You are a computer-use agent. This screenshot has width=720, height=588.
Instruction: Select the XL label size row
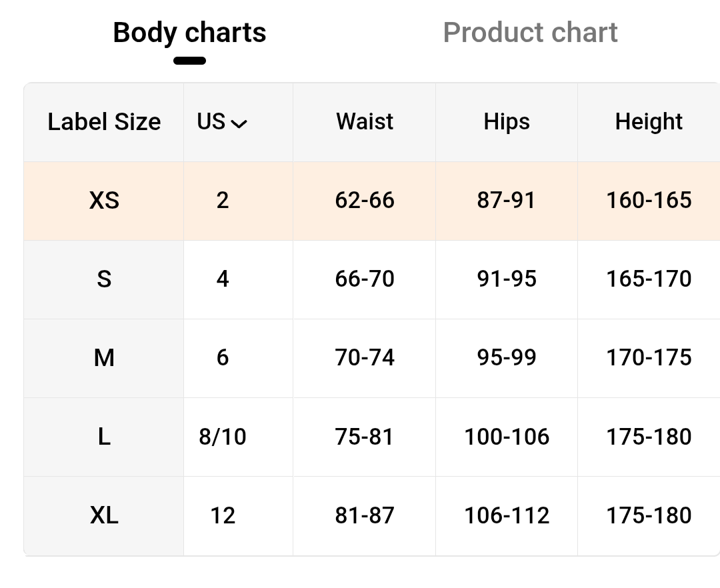(104, 515)
